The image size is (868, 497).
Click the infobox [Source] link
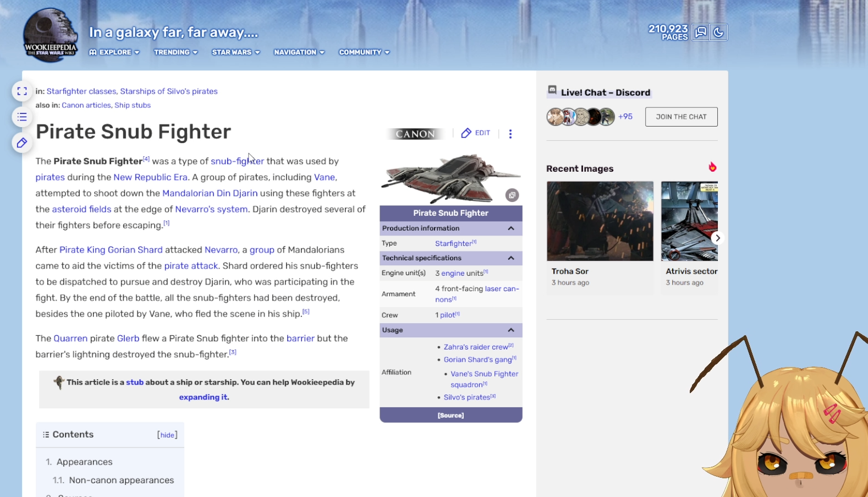(451, 416)
